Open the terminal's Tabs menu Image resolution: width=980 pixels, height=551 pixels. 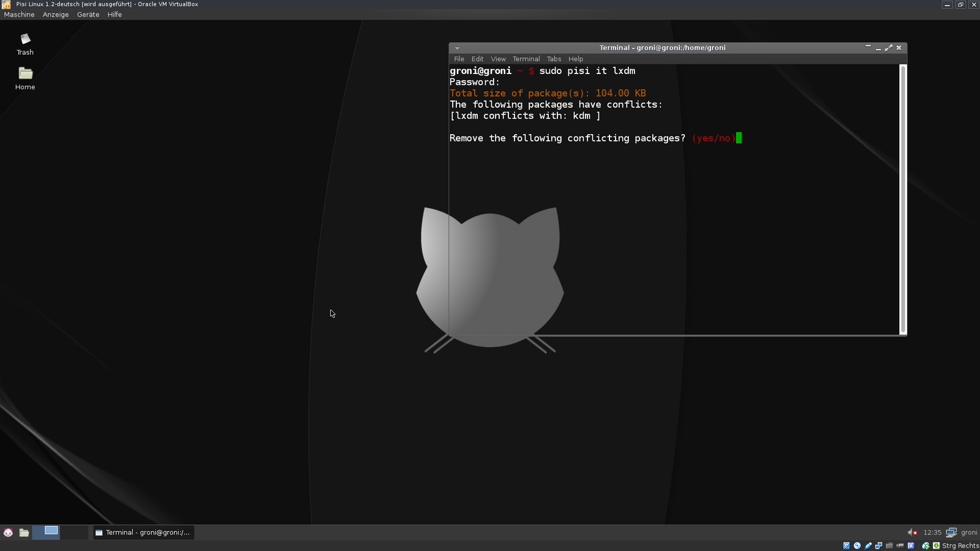pyautogui.click(x=554, y=59)
